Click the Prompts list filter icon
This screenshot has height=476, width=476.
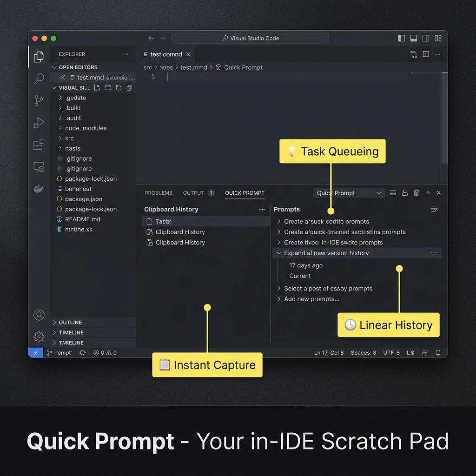tap(434, 209)
